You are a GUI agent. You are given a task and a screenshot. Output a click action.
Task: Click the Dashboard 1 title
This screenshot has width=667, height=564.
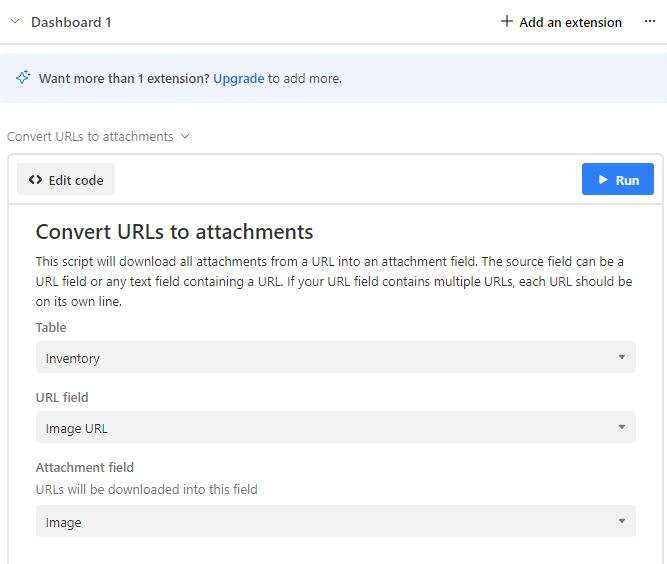click(71, 22)
